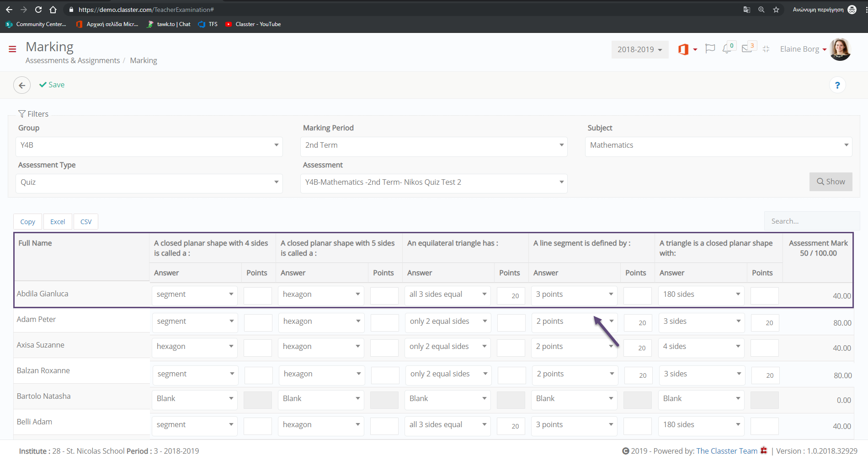The width and height of the screenshot is (868, 461).
Task: Reload the page in browser
Action: [38, 10]
